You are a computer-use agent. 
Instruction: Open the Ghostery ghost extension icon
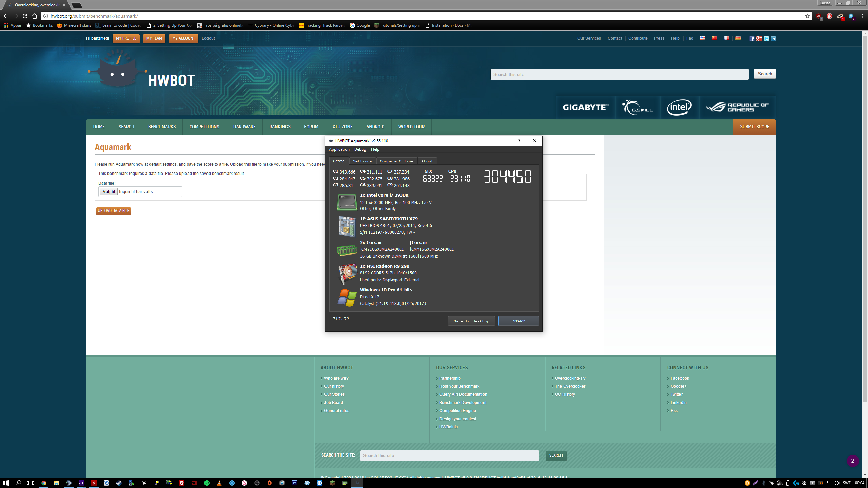(851, 16)
